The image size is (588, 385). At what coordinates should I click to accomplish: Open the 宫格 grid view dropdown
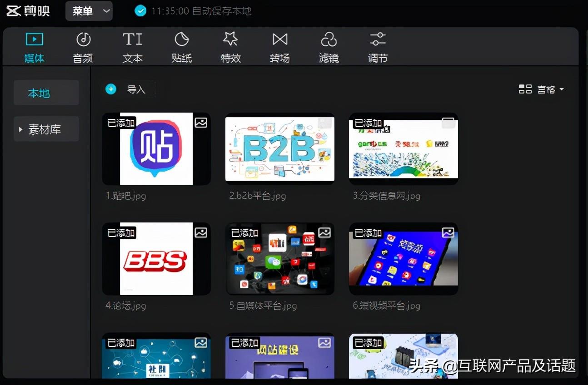tap(551, 89)
